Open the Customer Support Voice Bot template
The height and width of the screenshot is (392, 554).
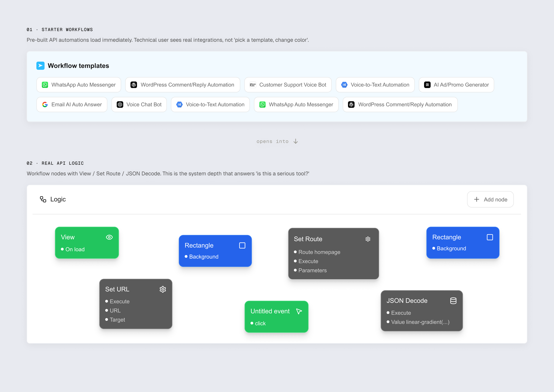pos(288,85)
